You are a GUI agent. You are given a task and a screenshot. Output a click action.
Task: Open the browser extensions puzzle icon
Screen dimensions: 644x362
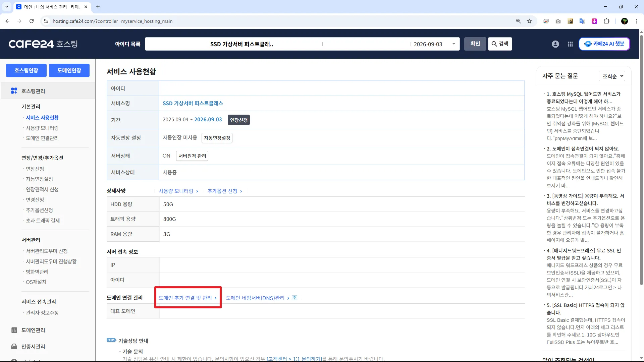coord(606,21)
